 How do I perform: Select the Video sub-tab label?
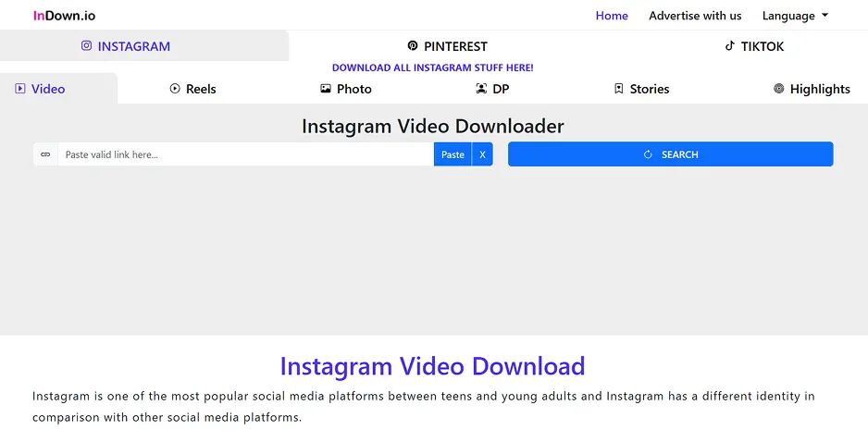48,89
